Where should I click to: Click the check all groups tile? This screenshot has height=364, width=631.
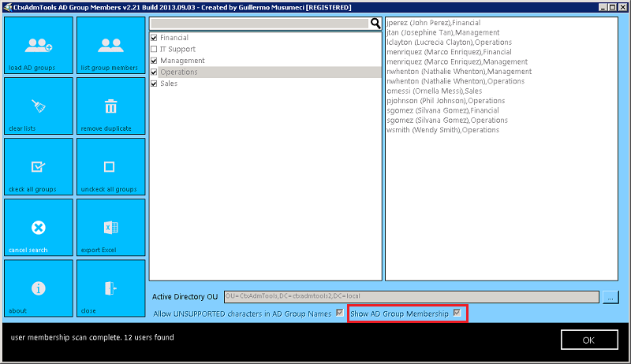(x=39, y=167)
